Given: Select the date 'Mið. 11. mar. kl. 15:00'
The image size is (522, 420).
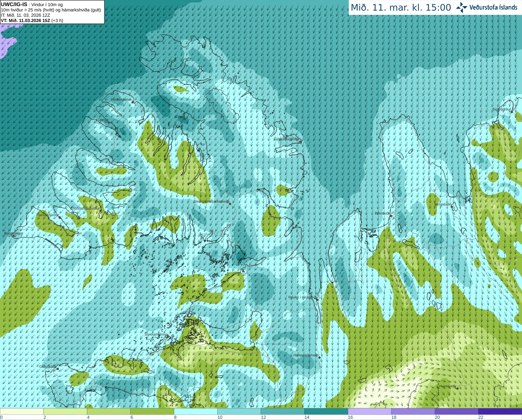Looking at the screenshot, I should point(401,8).
